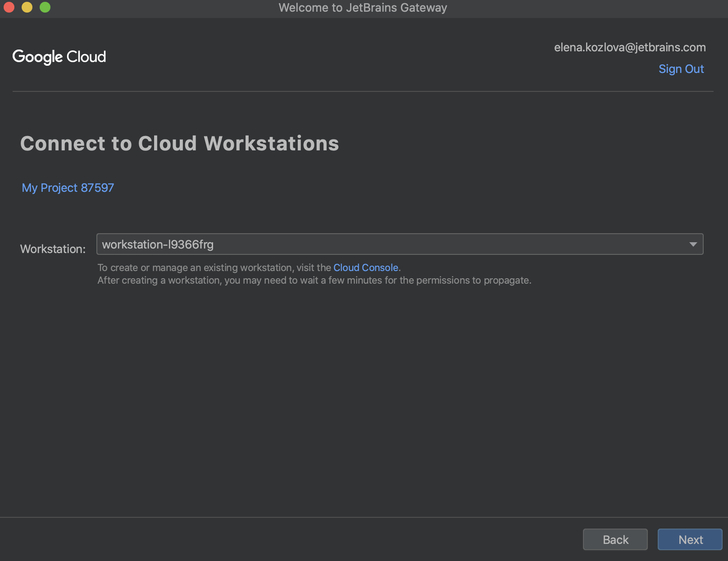The width and height of the screenshot is (728, 561).
Task: Click the green maximize control
Action: coord(45,7)
